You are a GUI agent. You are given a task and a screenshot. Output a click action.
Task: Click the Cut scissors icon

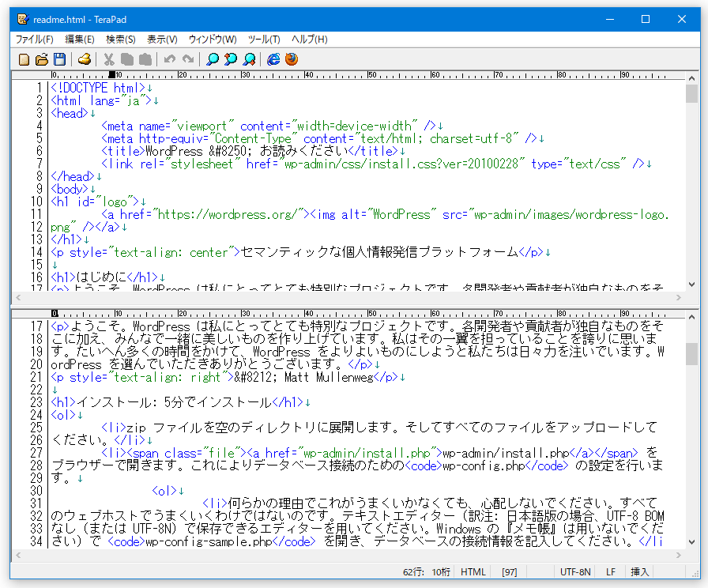[x=109, y=59]
